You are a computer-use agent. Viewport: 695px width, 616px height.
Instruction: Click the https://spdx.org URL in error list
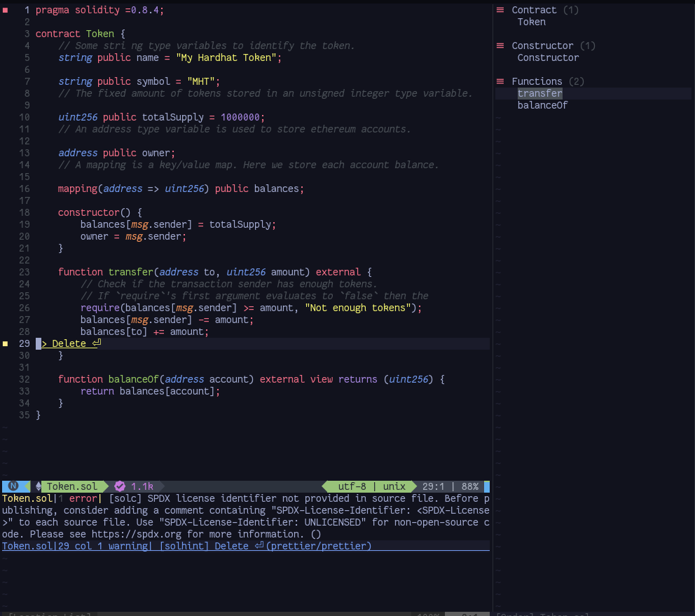pyautogui.click(x=137, y=534)
